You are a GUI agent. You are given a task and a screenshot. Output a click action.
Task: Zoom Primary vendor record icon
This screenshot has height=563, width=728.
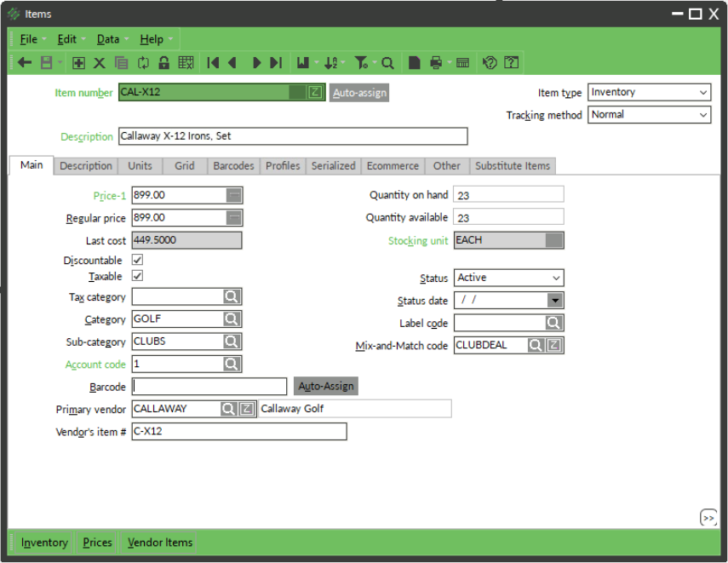click(247, 409)
